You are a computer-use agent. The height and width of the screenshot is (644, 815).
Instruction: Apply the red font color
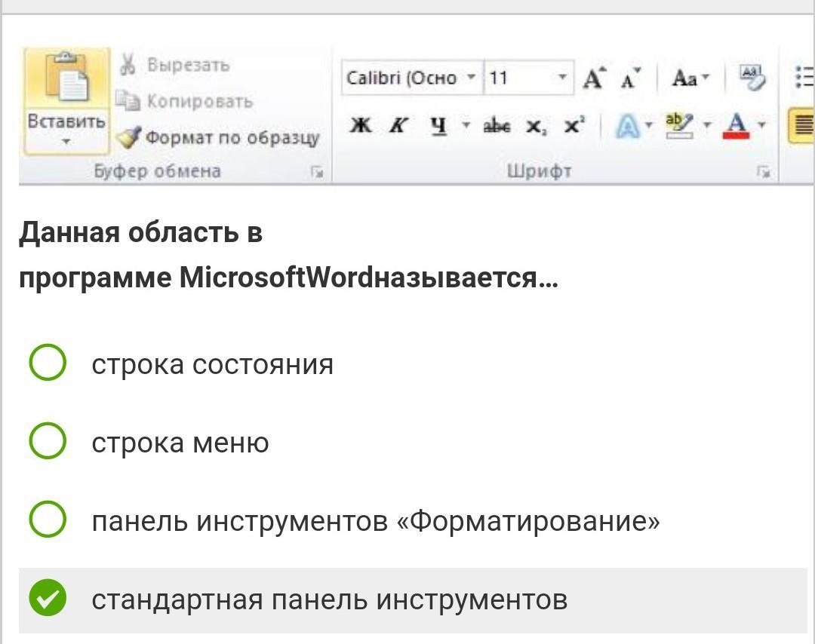736,126
